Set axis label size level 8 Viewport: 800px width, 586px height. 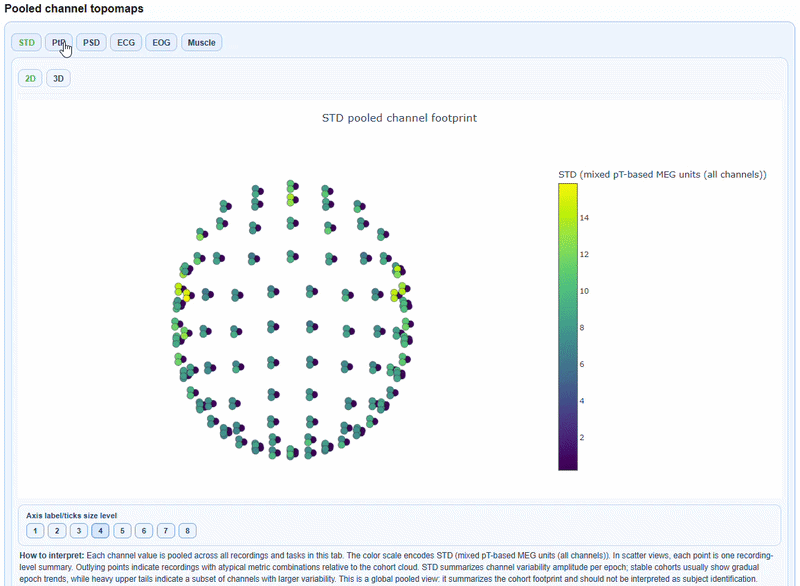(188, 530)
